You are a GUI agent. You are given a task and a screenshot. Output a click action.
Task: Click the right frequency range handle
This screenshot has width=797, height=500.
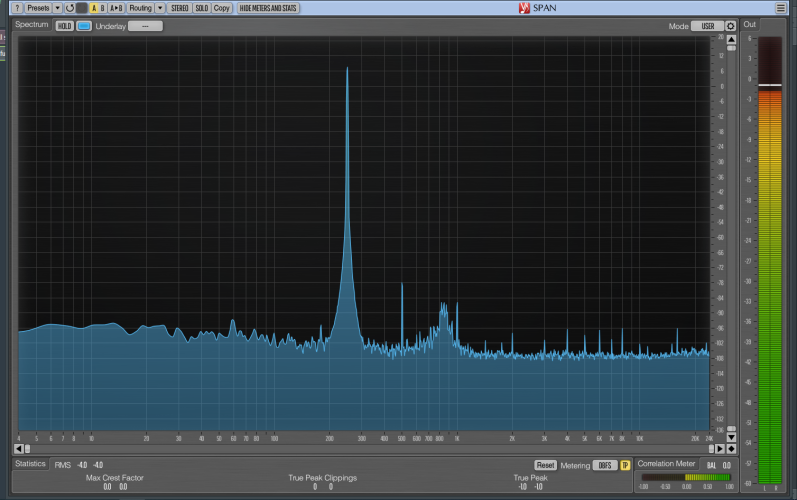pos(712,449)
